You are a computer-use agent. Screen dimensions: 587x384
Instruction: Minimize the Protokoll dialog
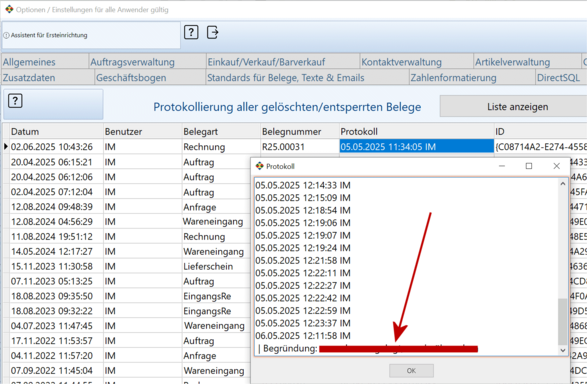502,166
